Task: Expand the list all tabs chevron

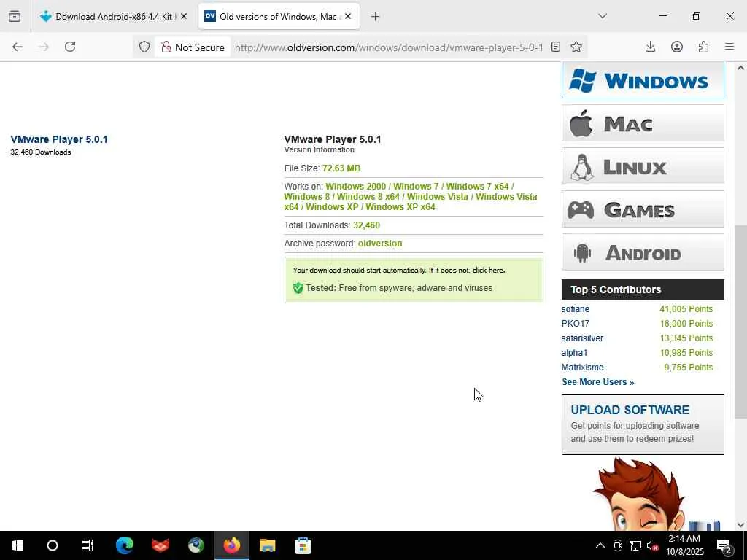Action: pos(603,16)
